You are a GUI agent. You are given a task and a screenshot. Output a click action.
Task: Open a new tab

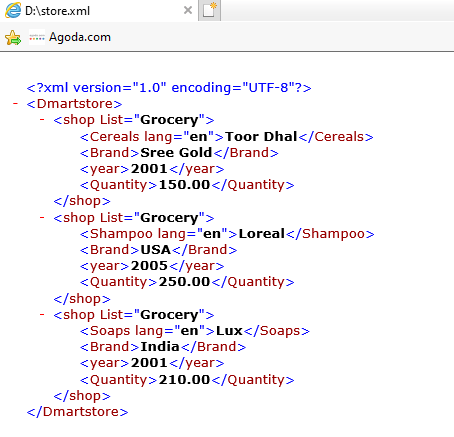click(209, 10)
